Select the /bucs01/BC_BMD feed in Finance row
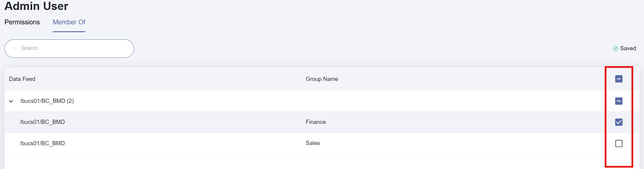The image size is (644, 169). tap(42, 122)
